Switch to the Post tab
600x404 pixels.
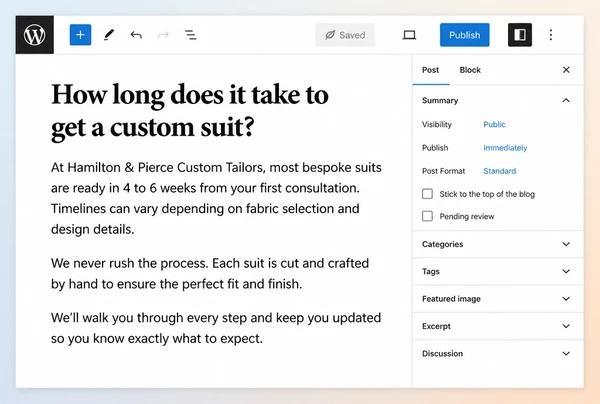point(430,70)
